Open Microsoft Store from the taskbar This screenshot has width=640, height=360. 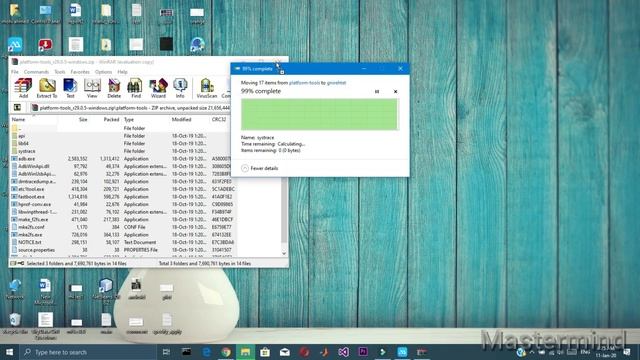[x=265, y=352]
